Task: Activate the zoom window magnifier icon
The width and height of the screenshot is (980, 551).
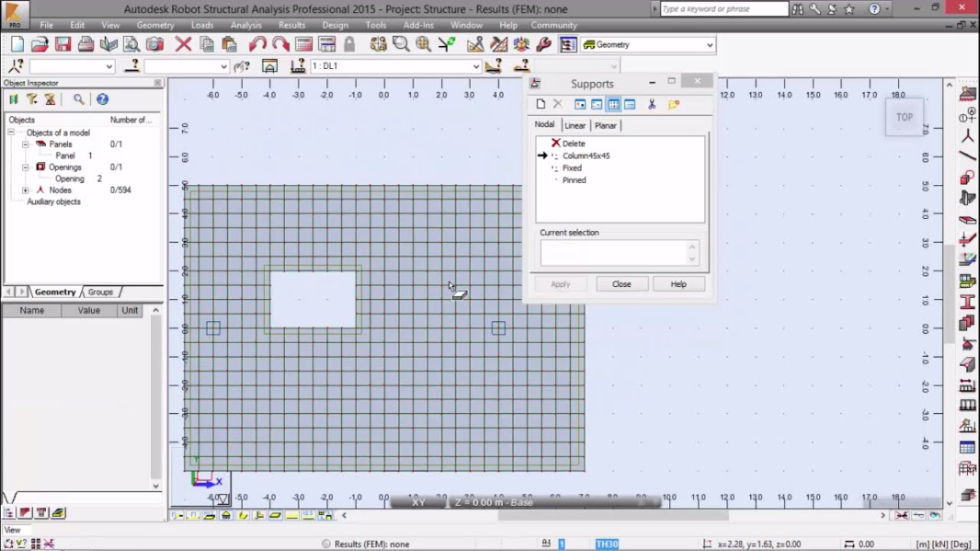Action: click(x=400, y=44)
